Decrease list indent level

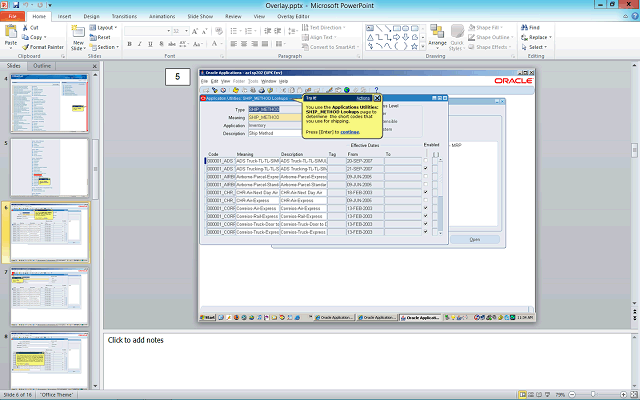click(x=267, y=31)
